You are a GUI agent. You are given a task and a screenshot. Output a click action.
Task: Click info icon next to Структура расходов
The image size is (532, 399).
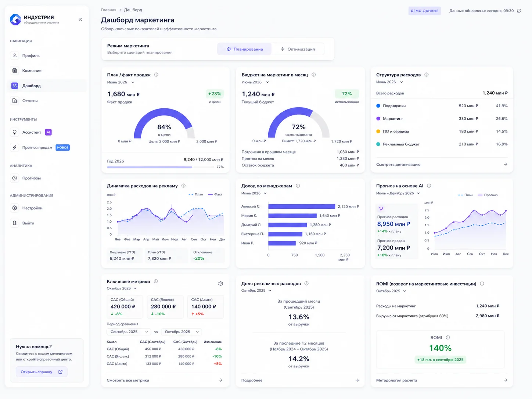pyautogui.click(x=426, y=75)
